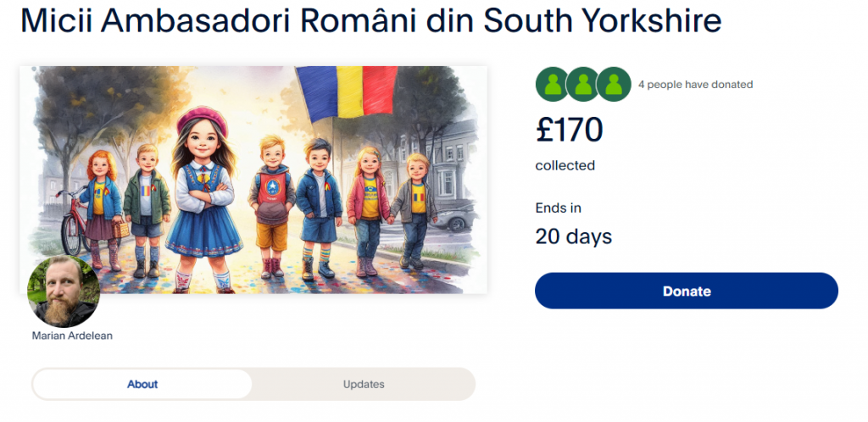
Task: Click the first green donor avatar icon
Action: (x=552, y=85)
